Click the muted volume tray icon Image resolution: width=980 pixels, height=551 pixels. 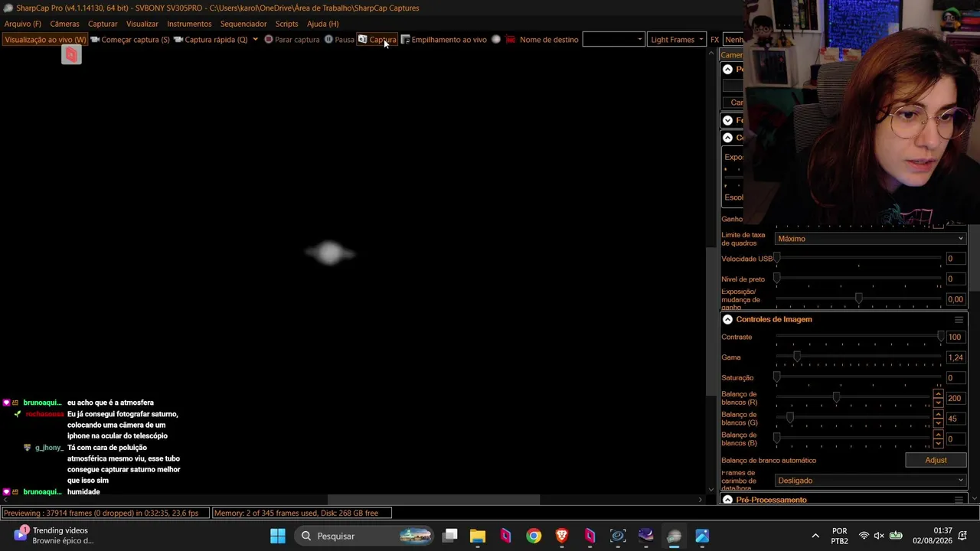[879, 536]
